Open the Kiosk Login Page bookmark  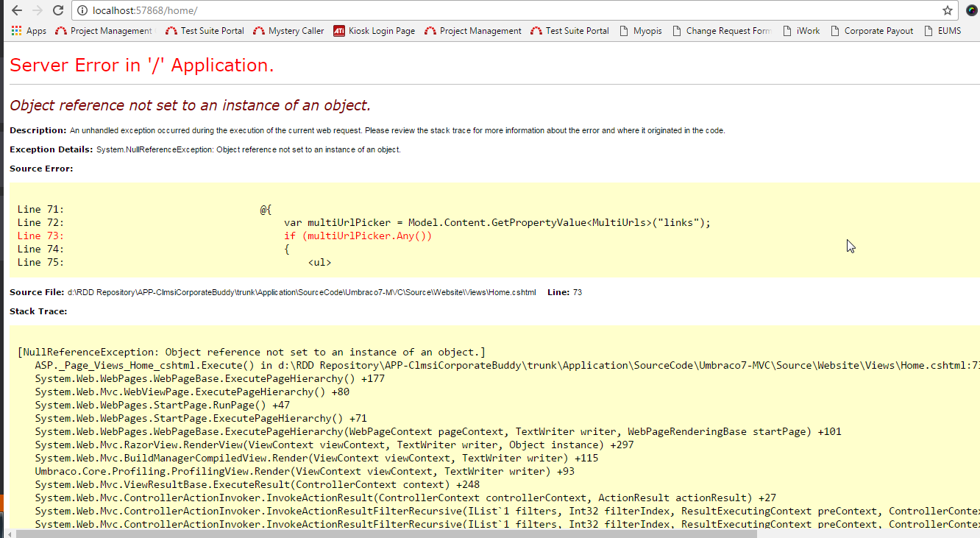tap(374, 31)
